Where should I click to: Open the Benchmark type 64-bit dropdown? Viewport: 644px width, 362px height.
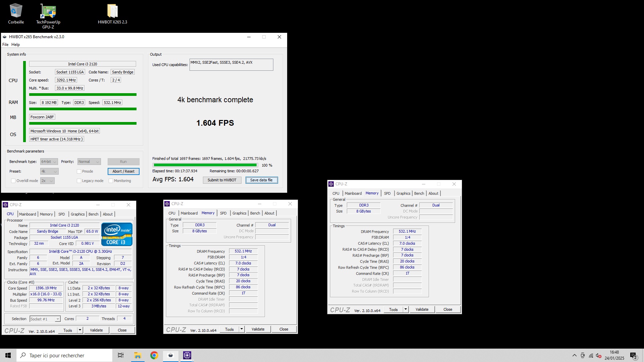[49, 162]
